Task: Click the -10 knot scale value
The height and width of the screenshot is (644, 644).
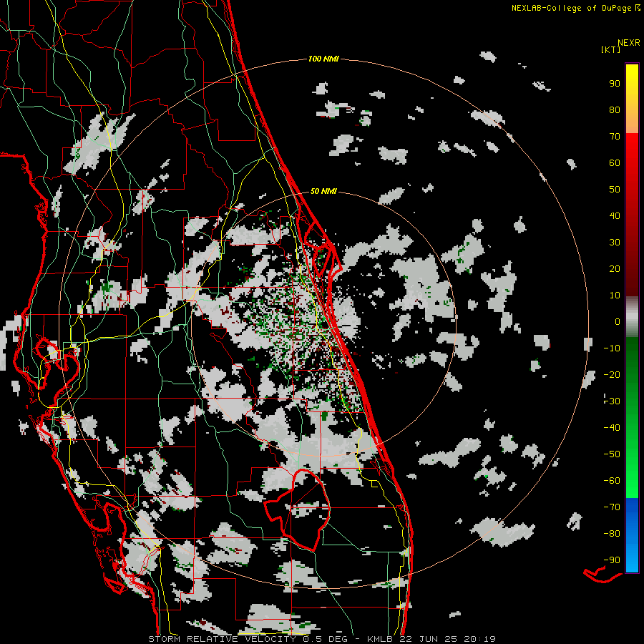Action: click(x=612, y=348)
